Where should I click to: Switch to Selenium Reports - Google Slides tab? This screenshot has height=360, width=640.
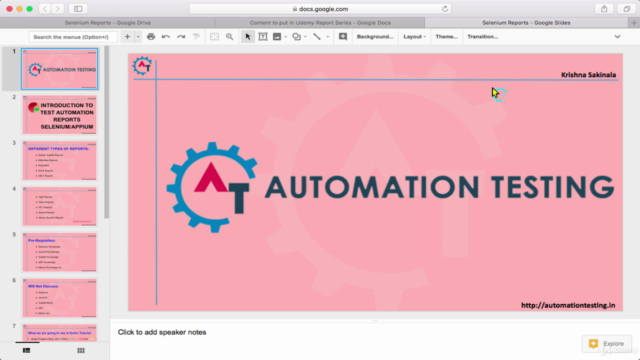tap(526, 23)
